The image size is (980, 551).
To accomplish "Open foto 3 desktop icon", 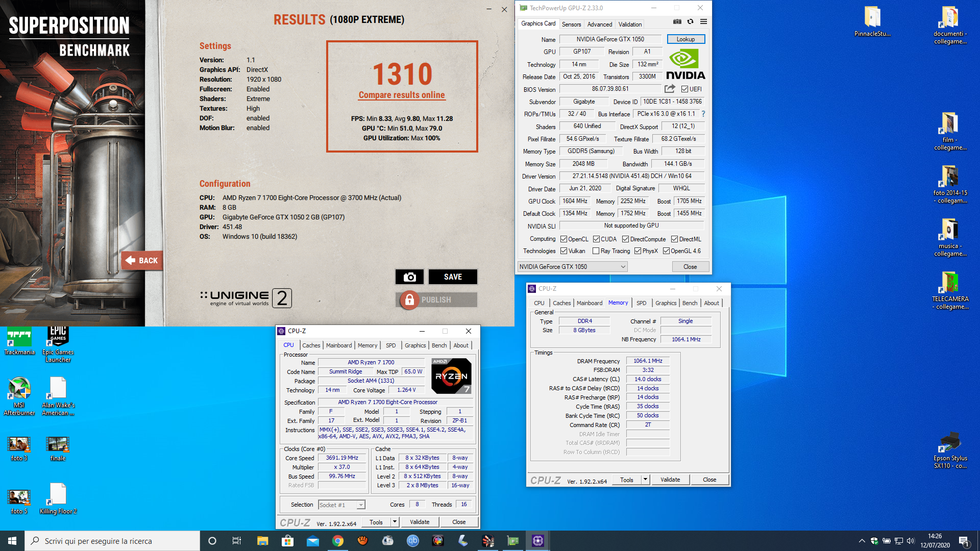I will 19,448.
